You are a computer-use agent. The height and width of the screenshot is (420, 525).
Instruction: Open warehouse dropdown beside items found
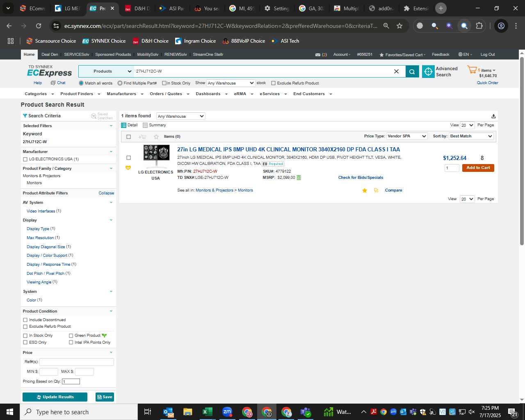180,116
